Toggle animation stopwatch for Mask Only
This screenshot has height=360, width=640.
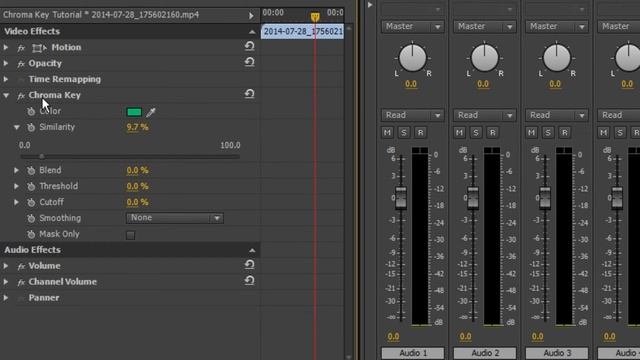click(31, 234)
